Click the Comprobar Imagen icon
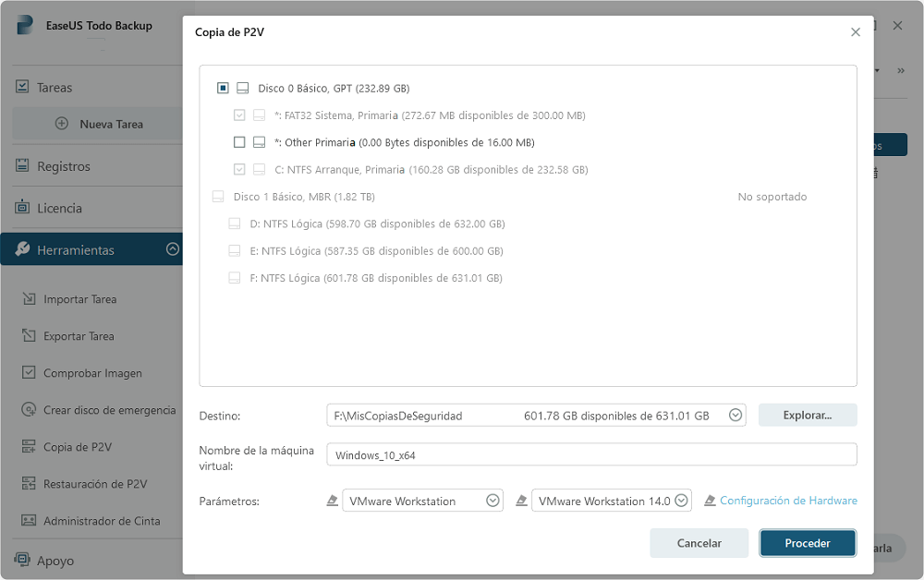Screen dimensions: 924x580 (x=28, y=373)
